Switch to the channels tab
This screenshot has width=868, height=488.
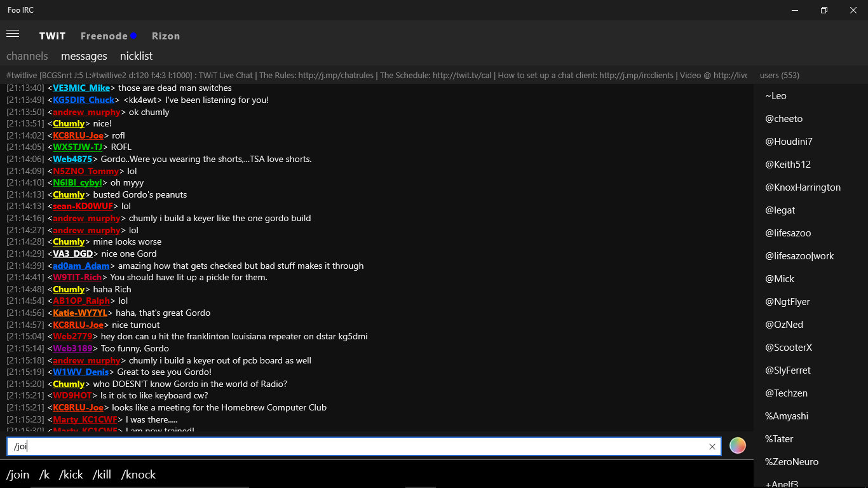[27, 56]
